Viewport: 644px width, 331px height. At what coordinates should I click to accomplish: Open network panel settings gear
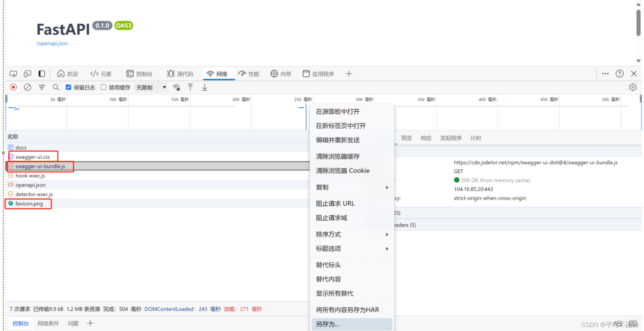pyautogui.click(x=633, y=87)
